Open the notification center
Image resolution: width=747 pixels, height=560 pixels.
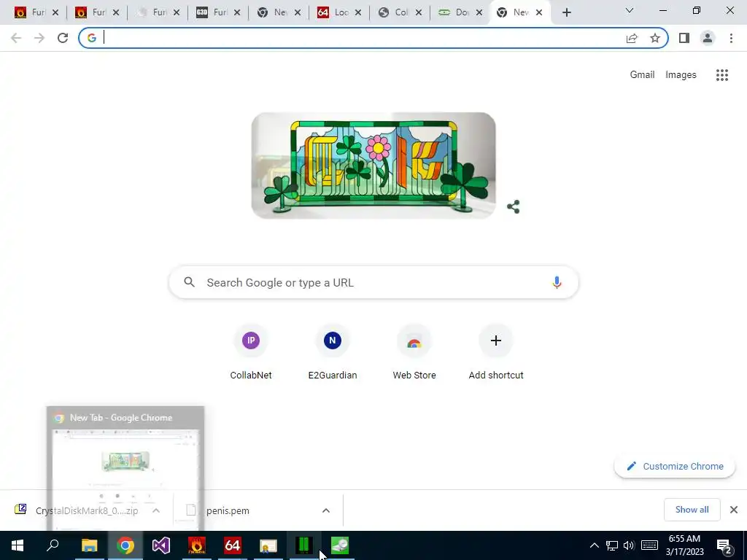click(x=724, y=545)
